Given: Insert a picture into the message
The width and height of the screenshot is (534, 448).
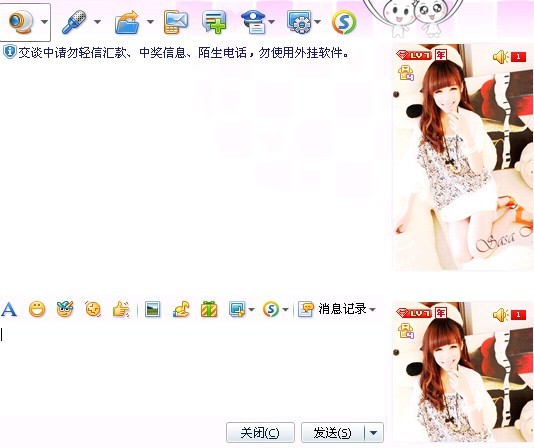Looking at the screenshot, I should point(152,309).
